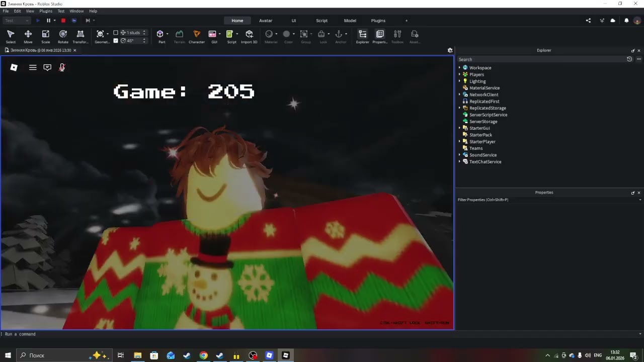Open the Part dropdown arrow
The height and width of the screenshot is (362, 644).
click(x=168, y=34)
